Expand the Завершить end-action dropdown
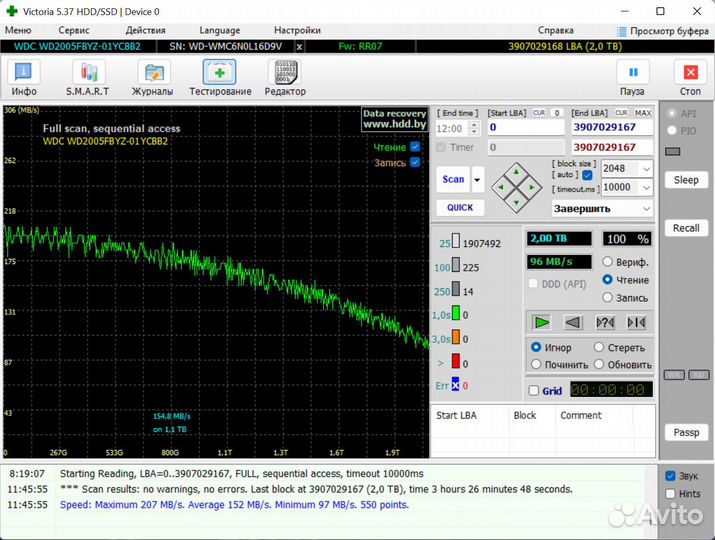 (x=646, y=208)
